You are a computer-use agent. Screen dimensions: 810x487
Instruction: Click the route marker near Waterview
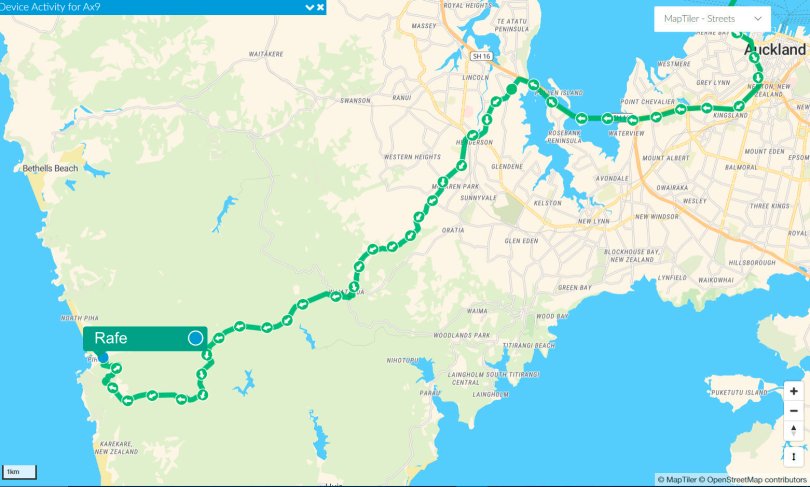tap(632, 120)
